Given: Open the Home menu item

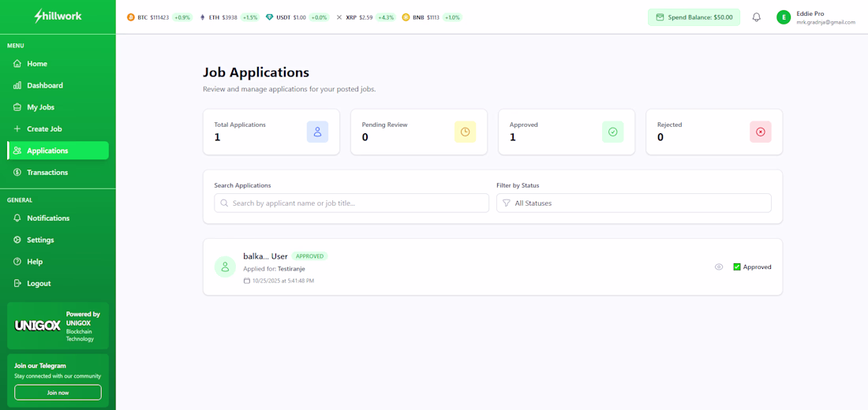Looking at the screenshot, I should [x=58, y=64].
